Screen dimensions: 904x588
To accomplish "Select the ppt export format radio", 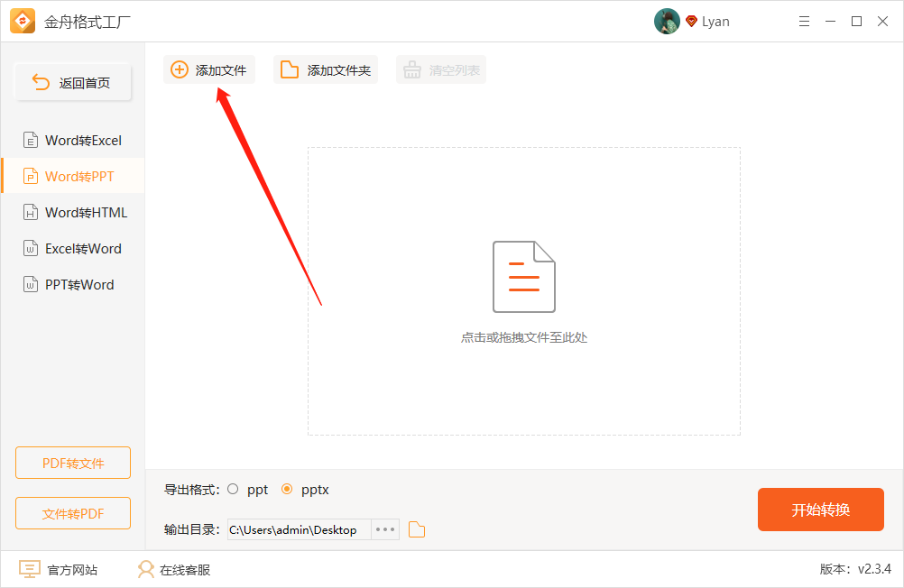I will tap(233, 489).
